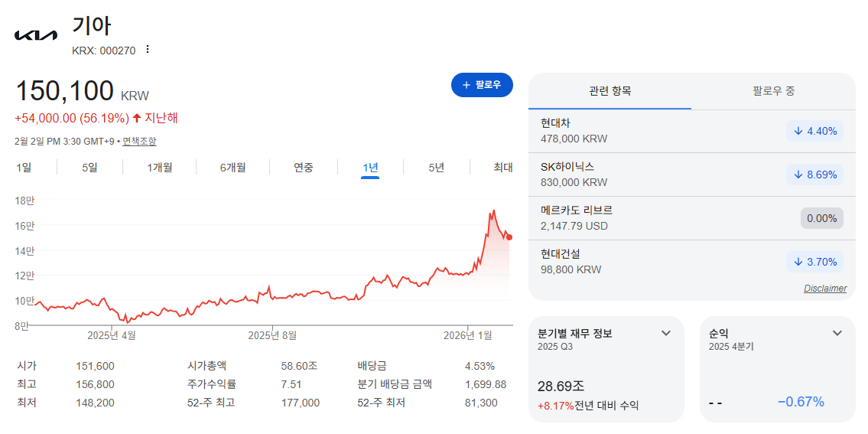Open the 현대차 related stock row
The height and width of the screenshot is (434, 868).
pos(692,132)
